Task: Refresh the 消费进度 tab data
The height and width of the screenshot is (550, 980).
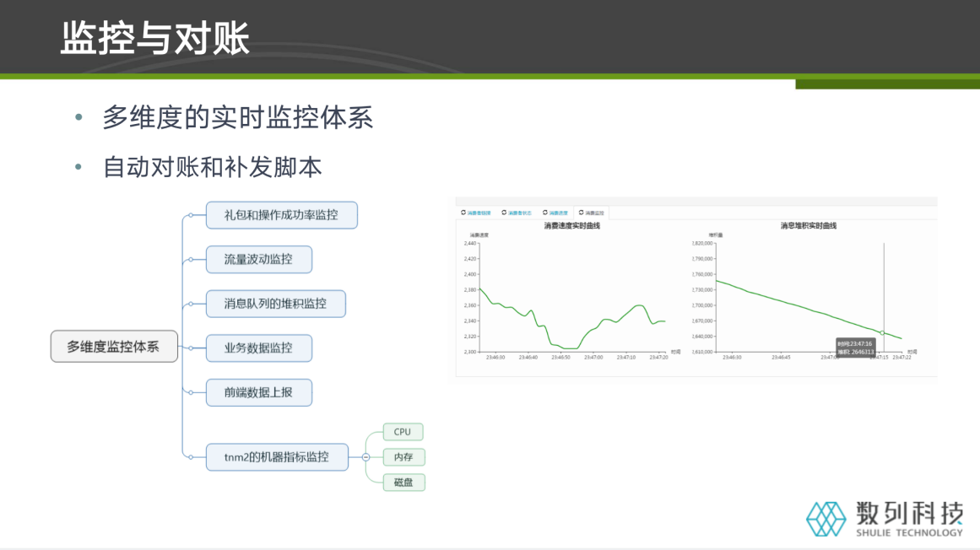Action: [546, 212]
